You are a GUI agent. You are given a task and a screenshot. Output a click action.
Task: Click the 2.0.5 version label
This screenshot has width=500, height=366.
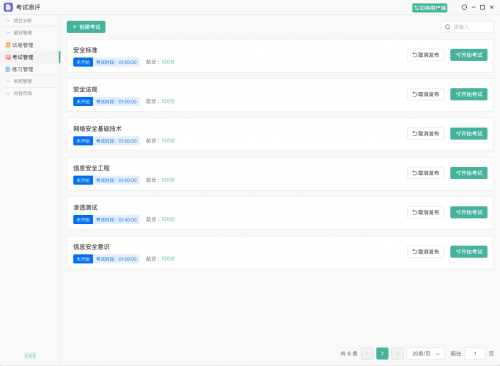30,356
